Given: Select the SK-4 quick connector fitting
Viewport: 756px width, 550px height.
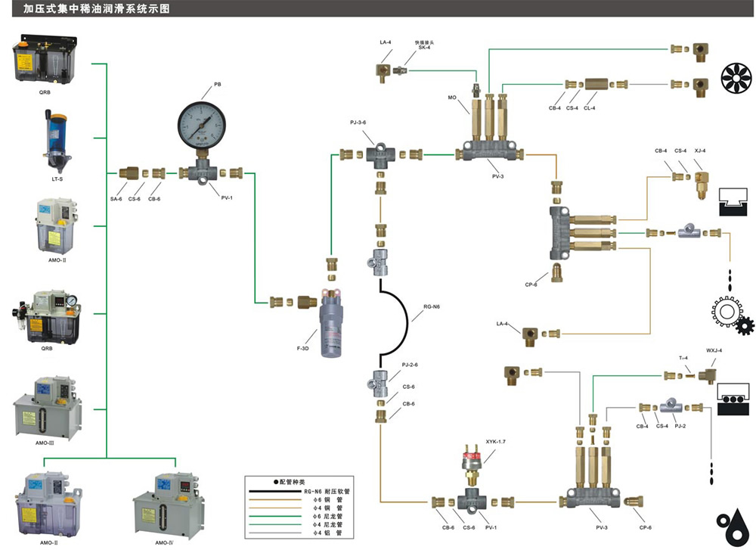Looking at the screenshot, I should point(401,70).
